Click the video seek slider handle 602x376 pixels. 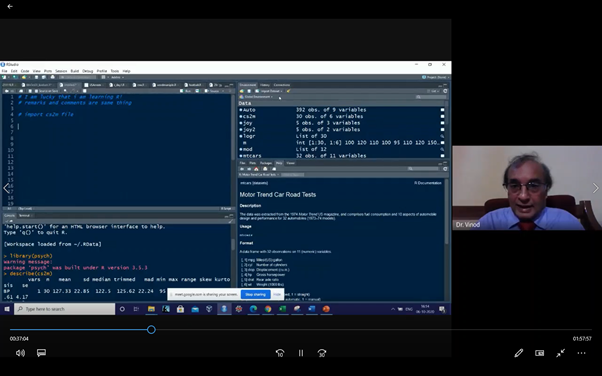[x=151, y=330]
